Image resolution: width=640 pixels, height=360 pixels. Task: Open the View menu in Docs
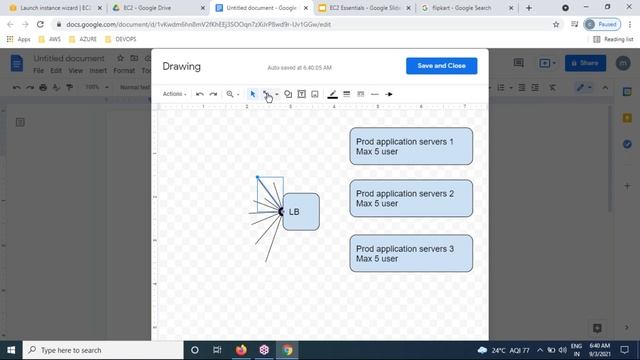[76, 71]
